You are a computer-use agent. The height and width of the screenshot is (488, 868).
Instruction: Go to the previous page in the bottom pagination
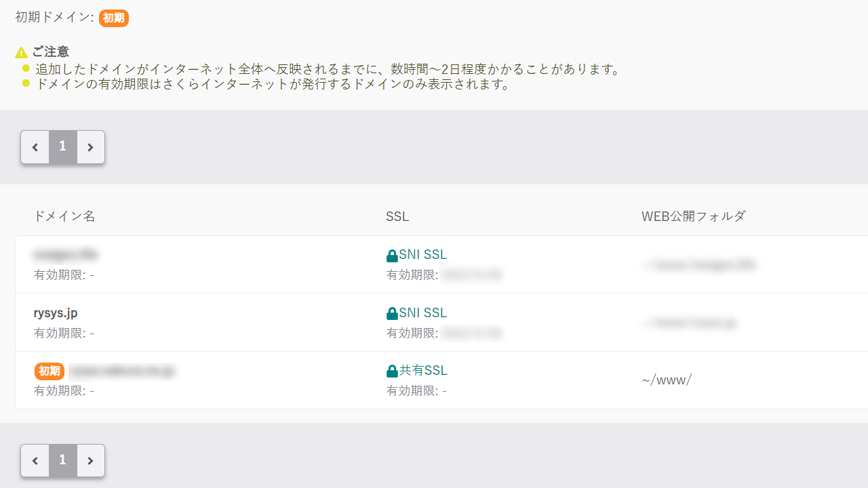(35, 461)
